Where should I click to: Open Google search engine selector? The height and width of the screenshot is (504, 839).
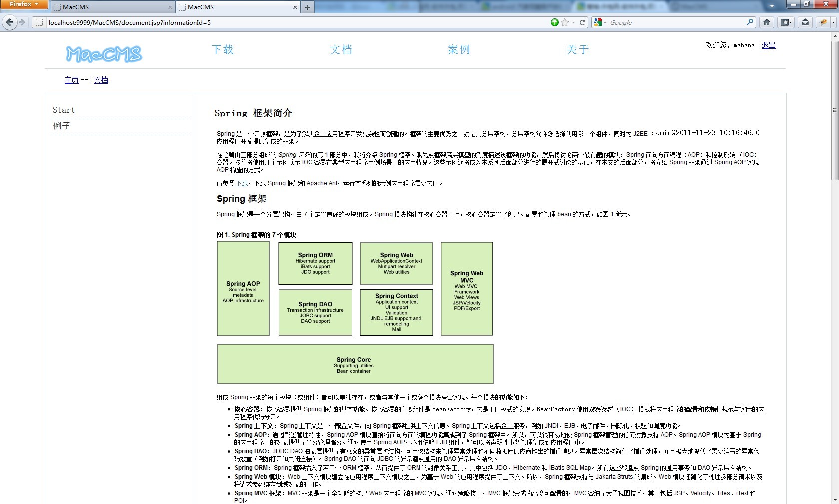(599, 22)
